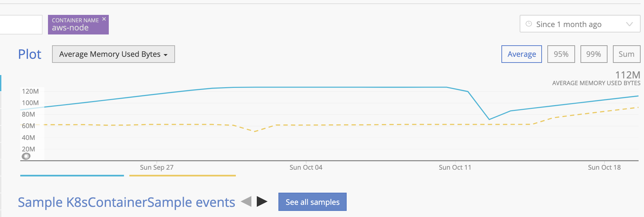This screenshot has height=217, width=644.
Task: Show previous sample with left arrow
Action: pyautogui.click(x=246, y=202)
